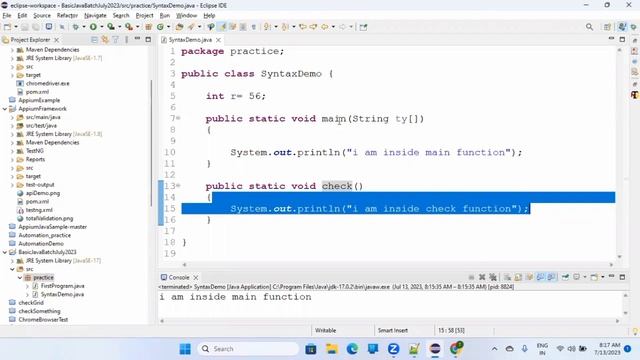This screenshot has height=360, width=640.
Task: Open Microsoft Edge from taskbar
Action: coord(352,349)
